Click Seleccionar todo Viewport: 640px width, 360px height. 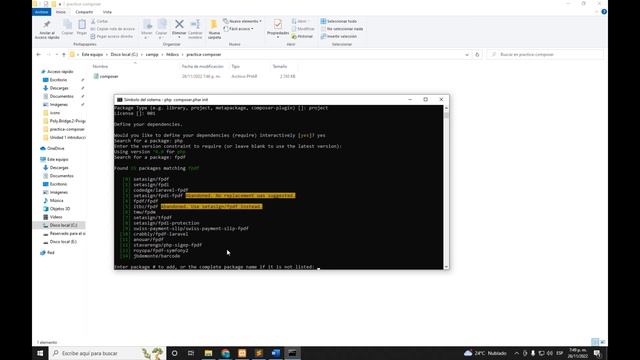click(339, 21)
